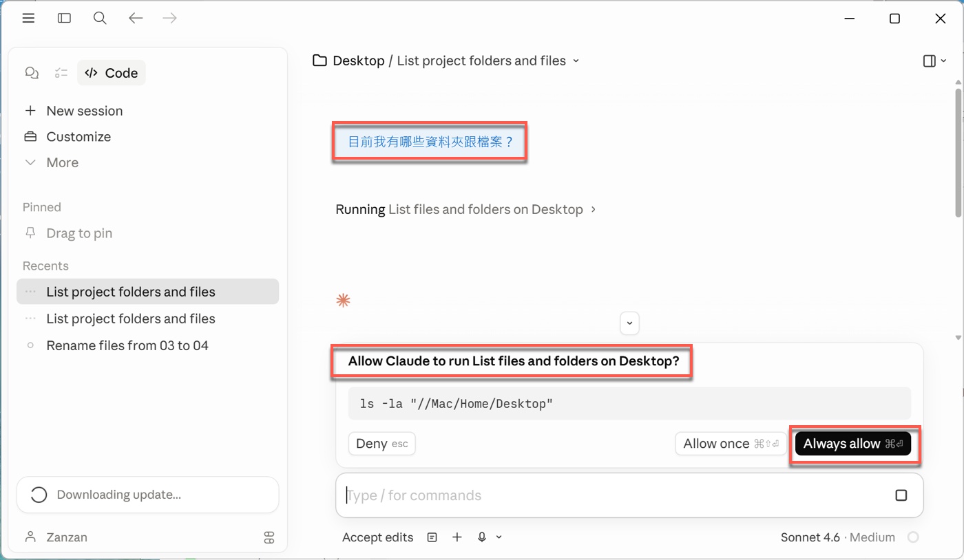Go back with the left arrow

click(x=136, y=19)
